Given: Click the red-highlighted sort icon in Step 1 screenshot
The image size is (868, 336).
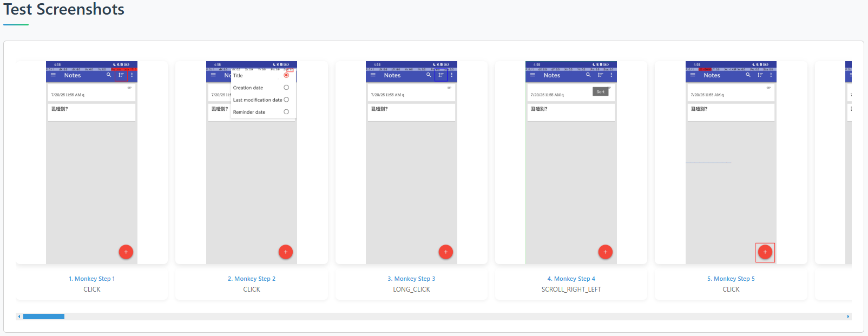Looking at the screenshot, I should (x=121, y=75).
